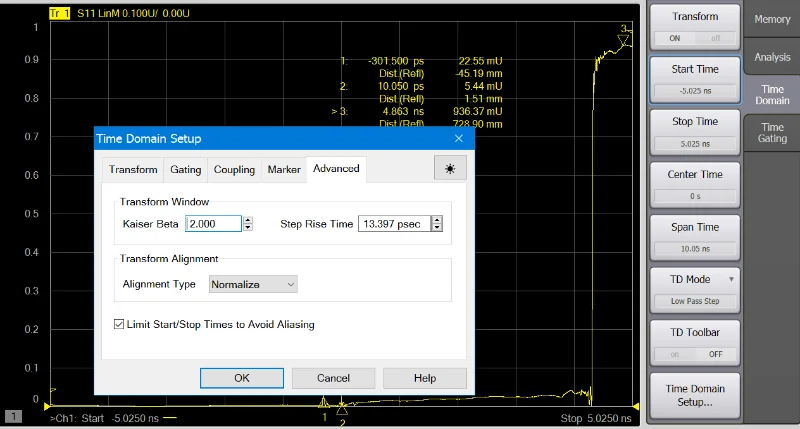Click the Center Time value 0 s
800x429 pixels.
click(x=695, y=196)
